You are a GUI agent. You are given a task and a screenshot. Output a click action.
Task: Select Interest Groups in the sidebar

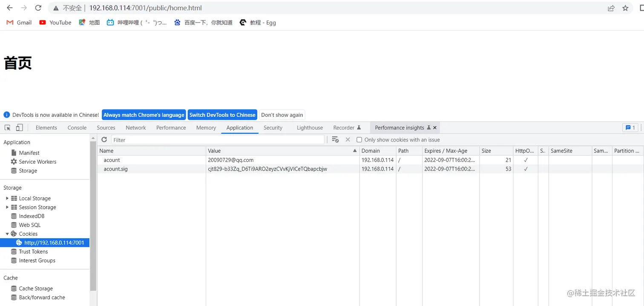33,260
